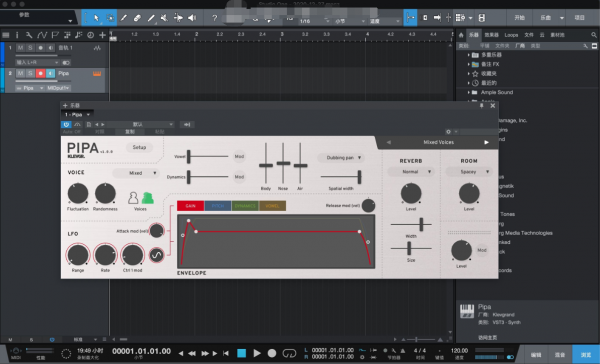Open the REVERB Normal dropdown
600x364 pixels.
tap(411, 172)
